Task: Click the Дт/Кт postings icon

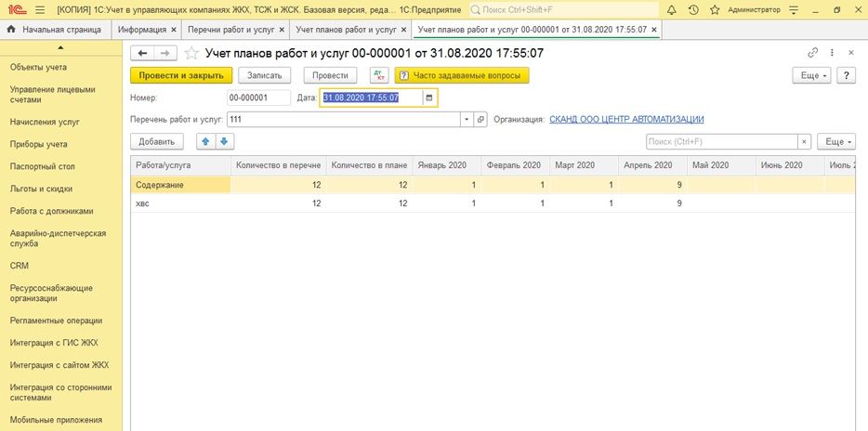Action: pos(379,75)
